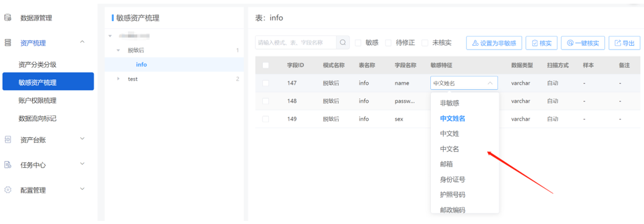Select info node in tree
This screenshot has width=644, height=224.
(142, 64)
